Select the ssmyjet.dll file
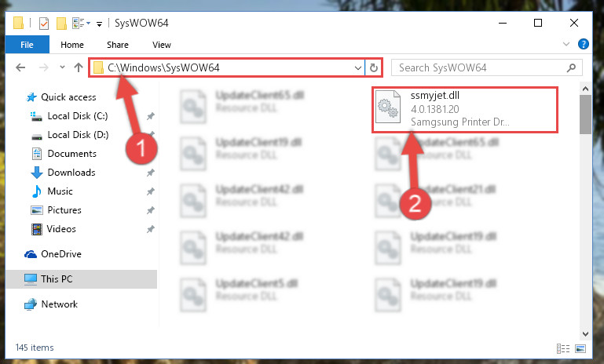The width and height of the screenshot is (604, 364). [x=465, y=110]
